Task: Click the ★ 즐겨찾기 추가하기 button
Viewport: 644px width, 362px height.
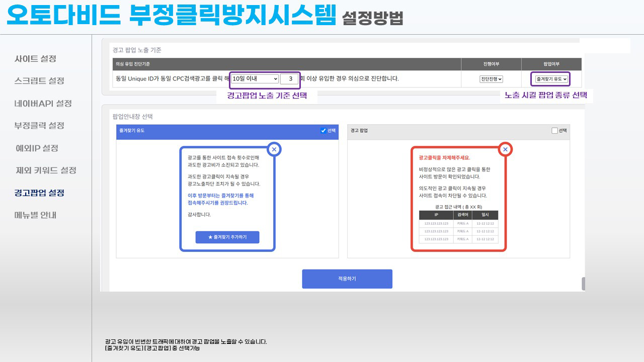Action: coord(227,237)
